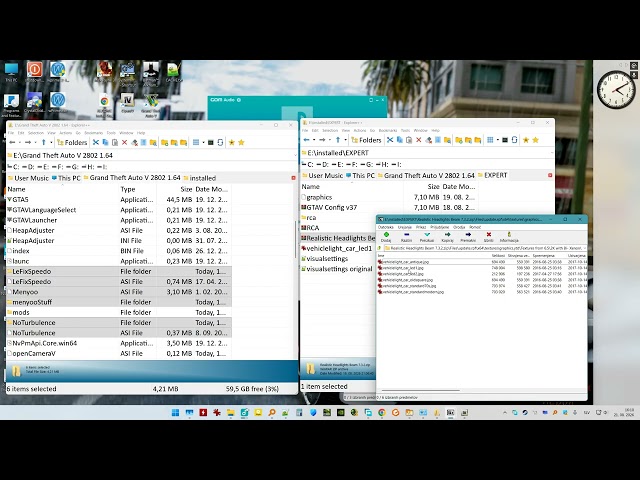This screenshot has width=640, height=480.
Task: Open command prompt icon in left Explorer++ toolbar
Action: (x=211, y=142)
